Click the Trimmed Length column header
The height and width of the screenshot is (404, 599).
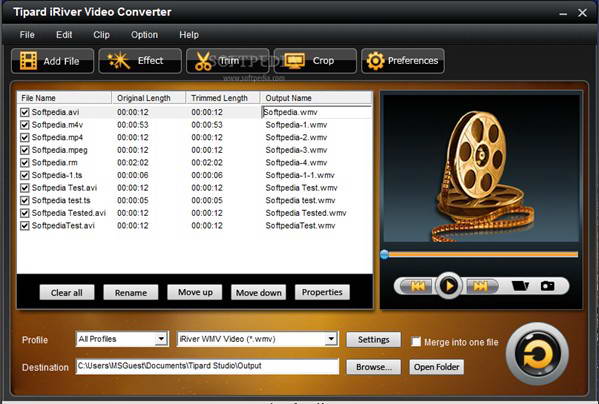tap(223, 98)
